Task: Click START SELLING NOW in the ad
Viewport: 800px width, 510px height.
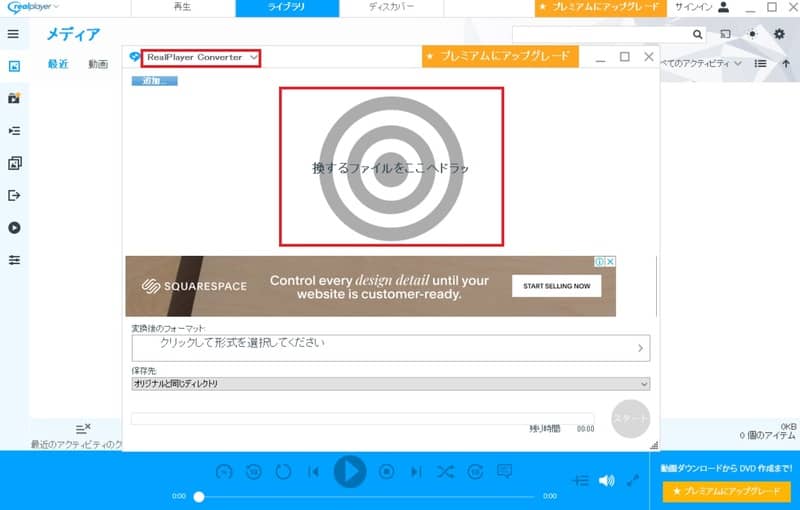Action: 557,286
